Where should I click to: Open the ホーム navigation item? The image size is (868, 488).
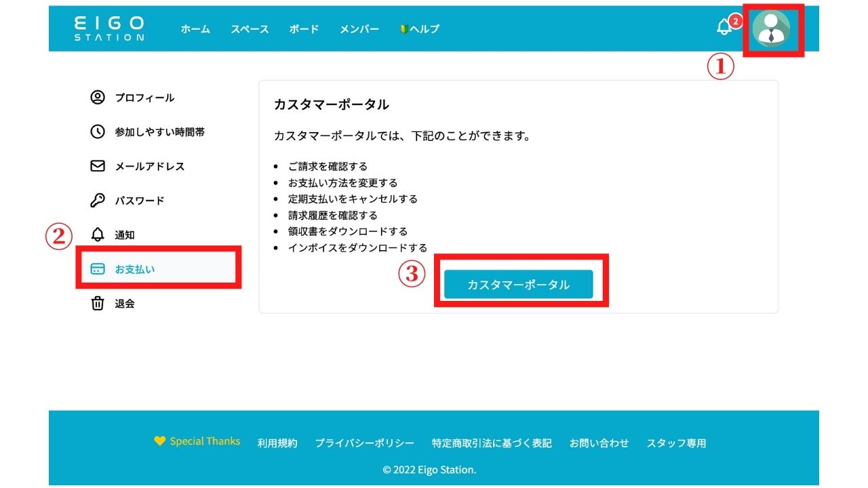click(x=195, y=29)
